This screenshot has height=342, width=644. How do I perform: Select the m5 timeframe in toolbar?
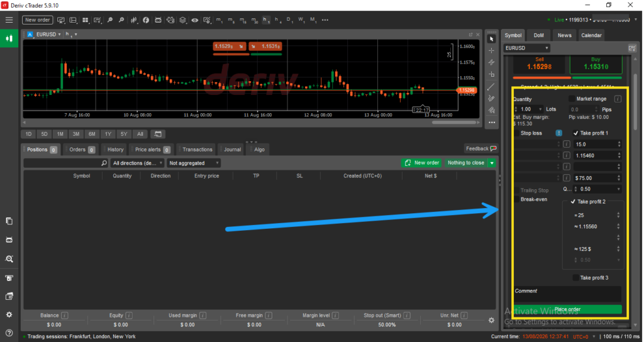(x=231, y=19)
